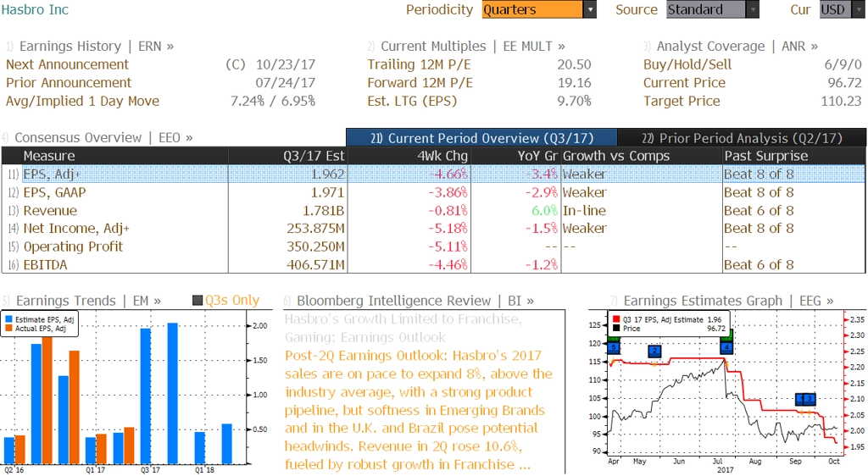
Task: Click the Q3 17 estimate bar in Earnings Trends
Action: (x=146, y=396)
